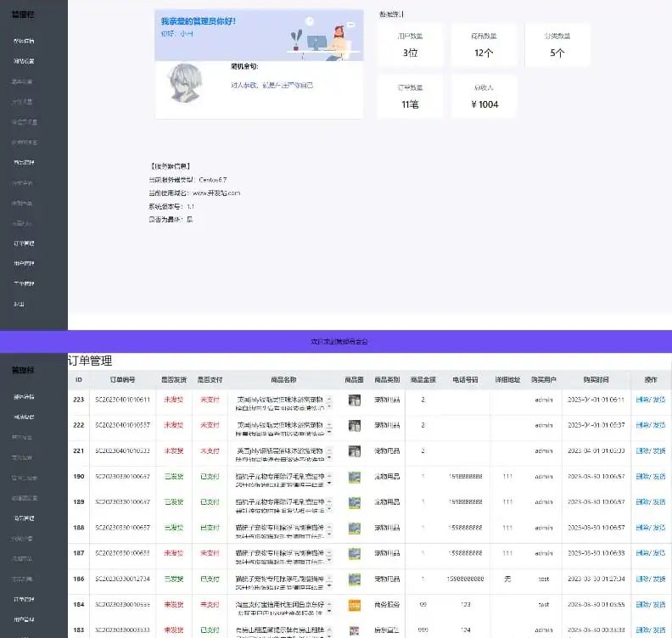This screenshot has height=638, width=672.
Task: Click the 订单数量 11笔 statistics card
Action: 410,97
